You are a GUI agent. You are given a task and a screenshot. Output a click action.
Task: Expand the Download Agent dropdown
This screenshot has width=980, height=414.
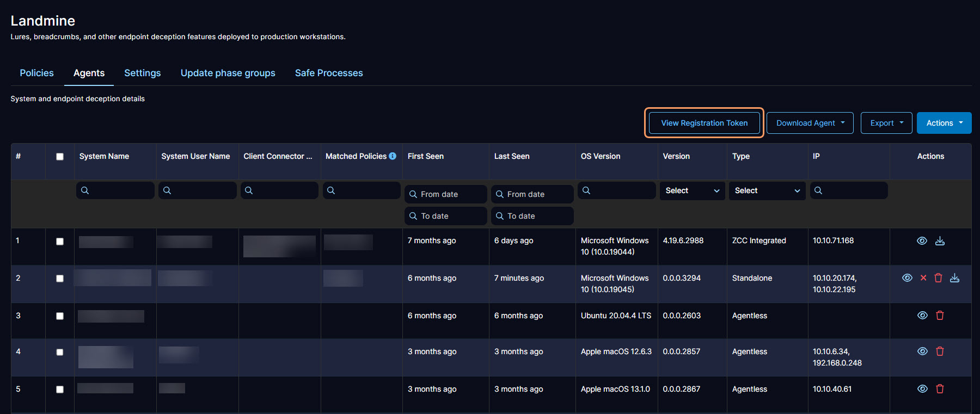tap(810, 123)
